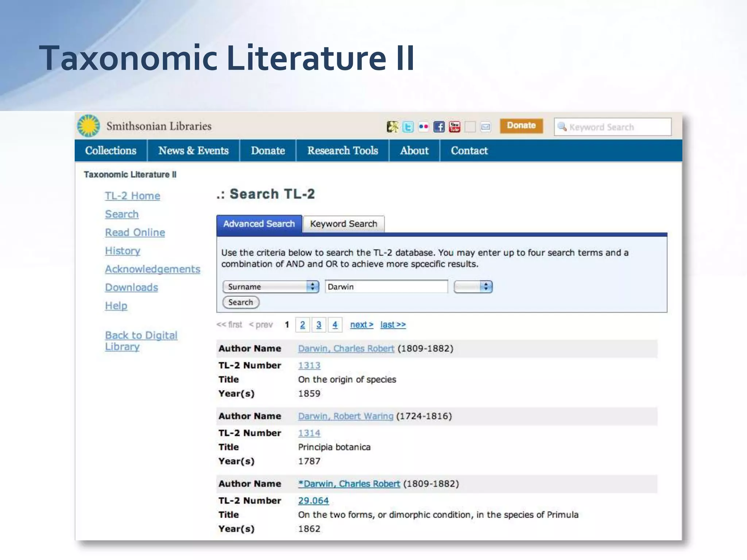This screenshot has height=560, width=747.
Task: Click the email envelope icon
Action: pyautogui.click(x=485, y=127)
